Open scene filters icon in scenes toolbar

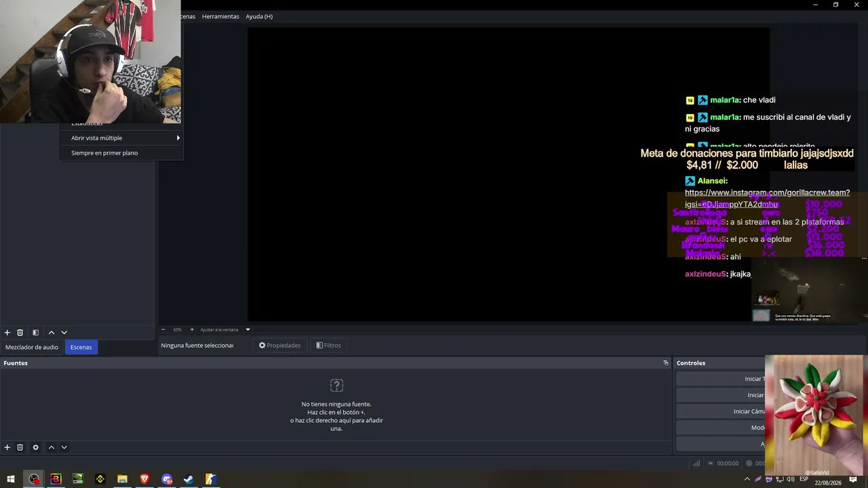[x=35, y=333]
